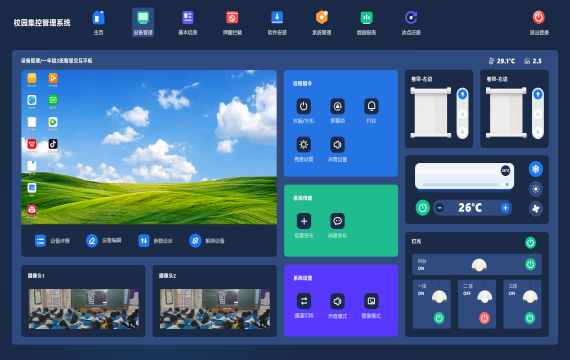Select air conditioner fan mode icon
This screenshot has height=360, width=570.
coord(535,209)
